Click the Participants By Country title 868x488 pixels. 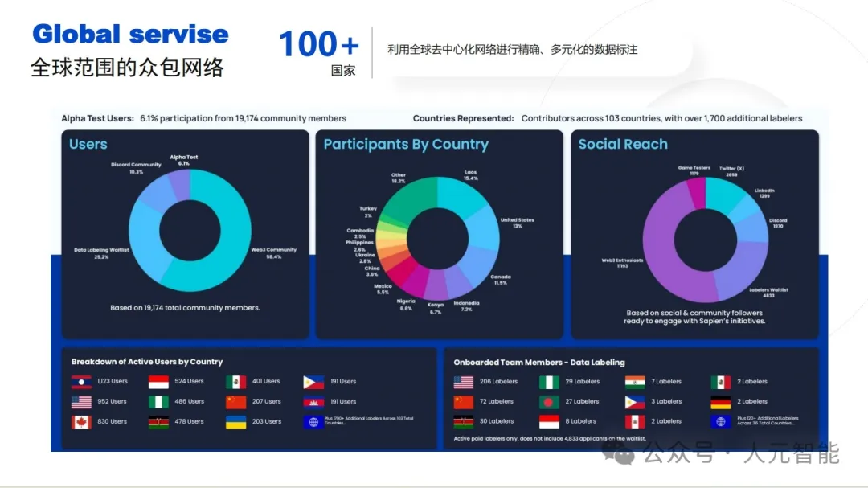click(x=406, y=144)
